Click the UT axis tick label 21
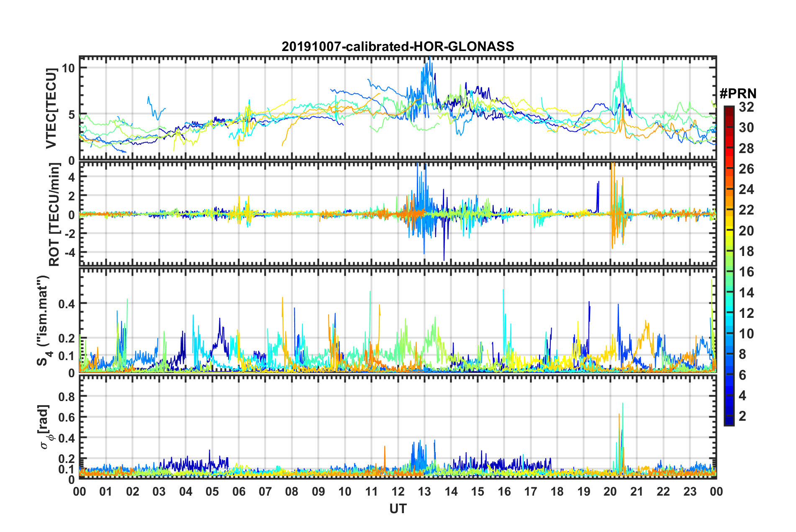Image resolution: width=796 pixels, height=532 pixels. [x=637, y=491]
